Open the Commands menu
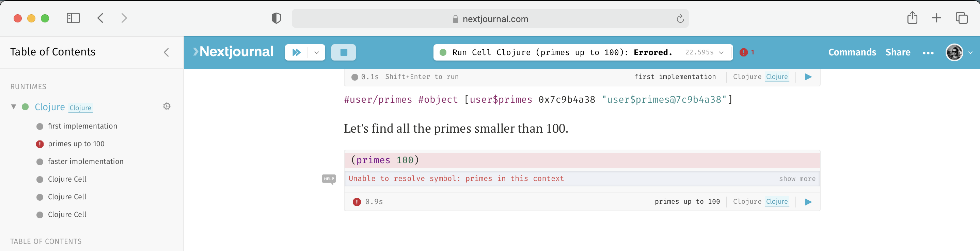980x251 pixels. click(x=852, y=52)
